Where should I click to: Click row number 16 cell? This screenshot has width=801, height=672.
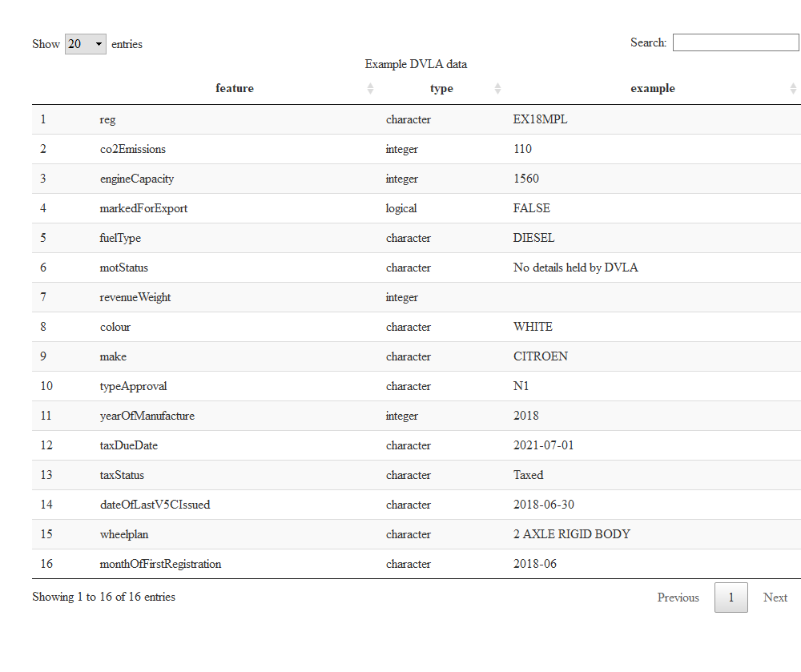tap(46, 564)
